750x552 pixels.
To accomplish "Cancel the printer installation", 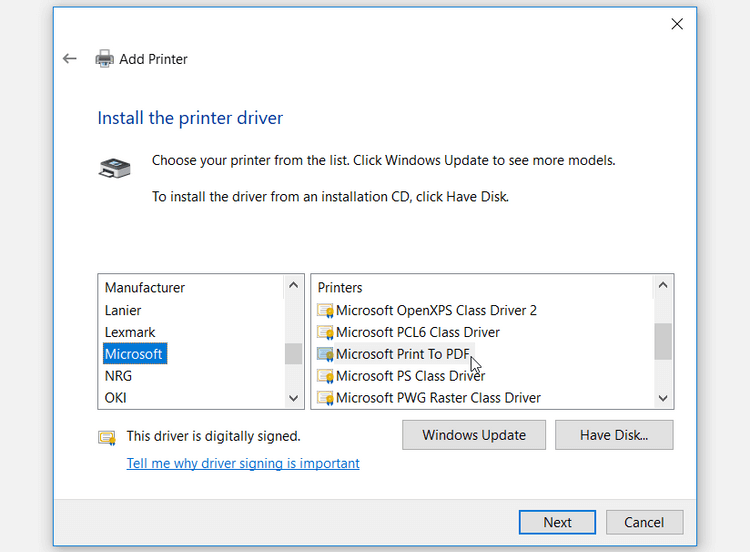I will point(644,522).
